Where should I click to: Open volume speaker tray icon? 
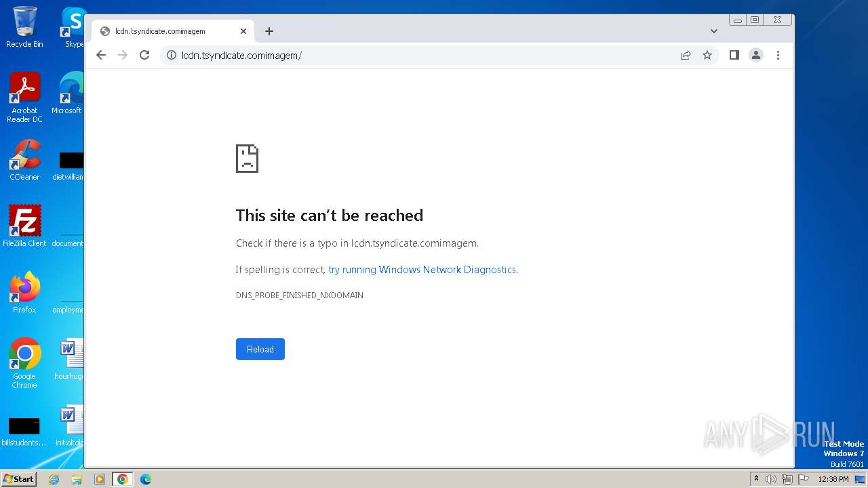click(x=771, y=479)
